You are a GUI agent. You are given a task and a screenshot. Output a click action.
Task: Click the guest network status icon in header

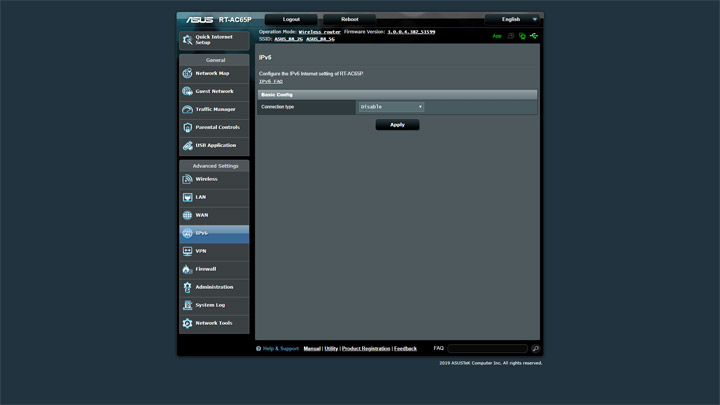511,36
